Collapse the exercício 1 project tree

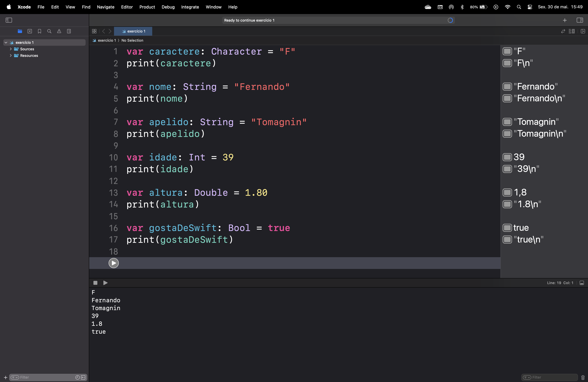[x=6, y=42]
